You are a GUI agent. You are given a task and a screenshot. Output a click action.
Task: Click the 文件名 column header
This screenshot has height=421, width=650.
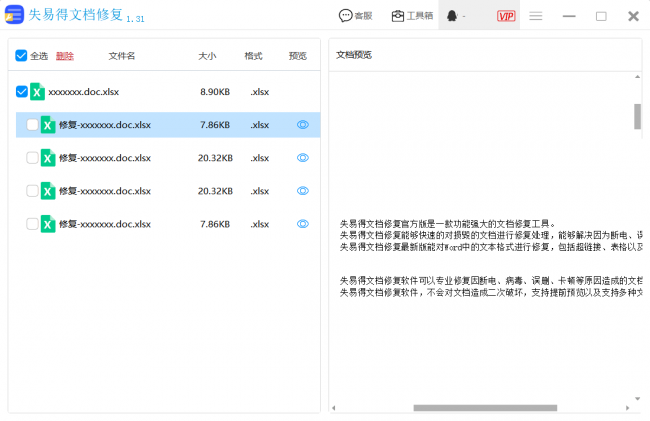(121, 56)
